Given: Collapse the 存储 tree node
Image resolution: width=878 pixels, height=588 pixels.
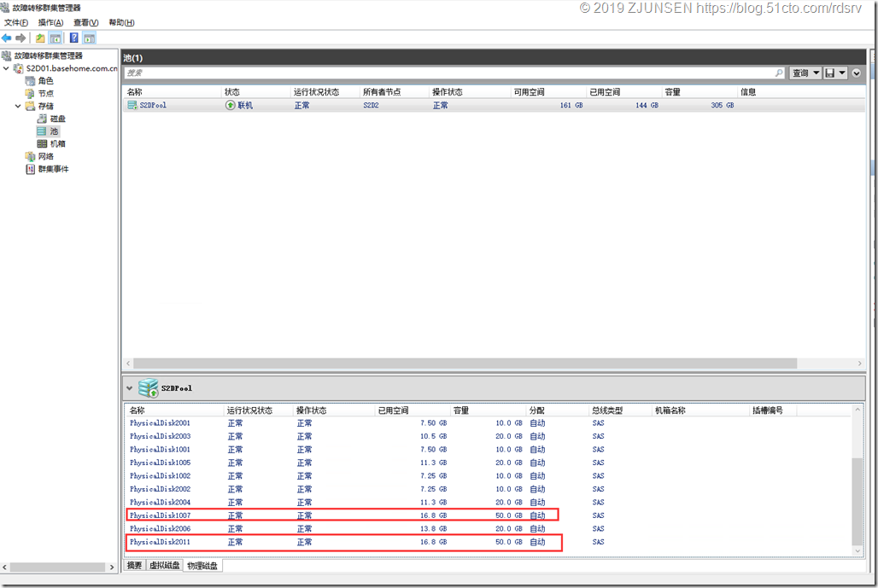Looking at the screenshot, I should pos(18,106).
